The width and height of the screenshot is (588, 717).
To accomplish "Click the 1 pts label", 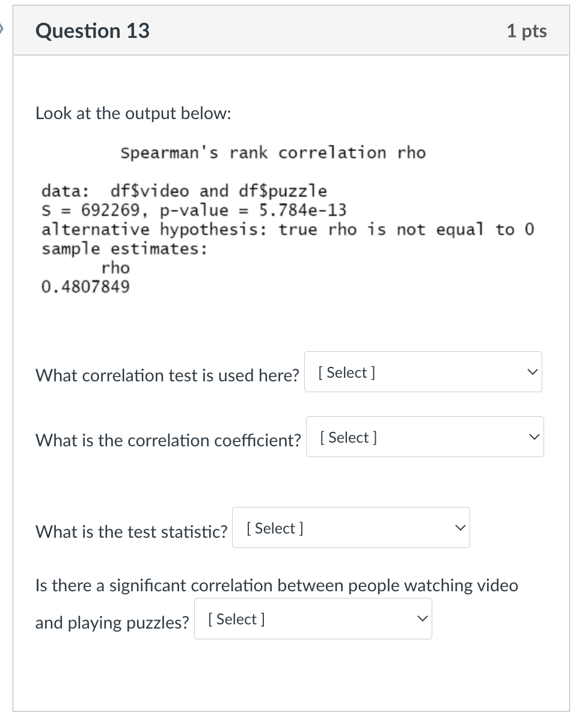I will pos(526,31).
